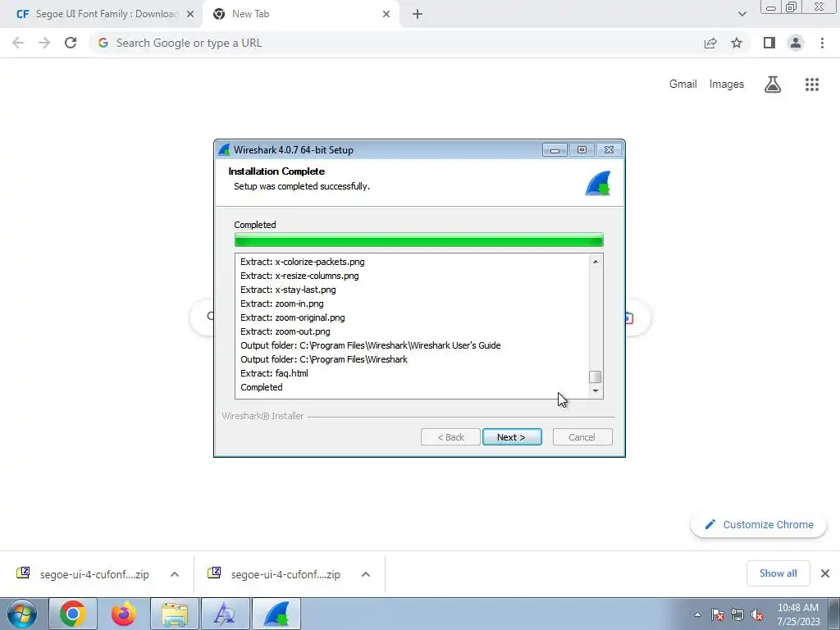Click the Firefox taskbar icon
The image size is (840, 630).
124,614
